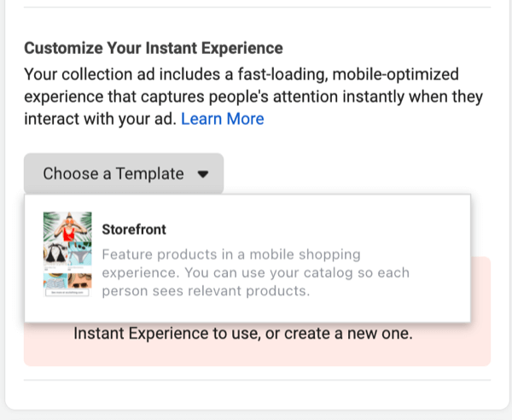
Task: Click the caret arrow beside Choose a Template
Action: [x=203, y=174]
